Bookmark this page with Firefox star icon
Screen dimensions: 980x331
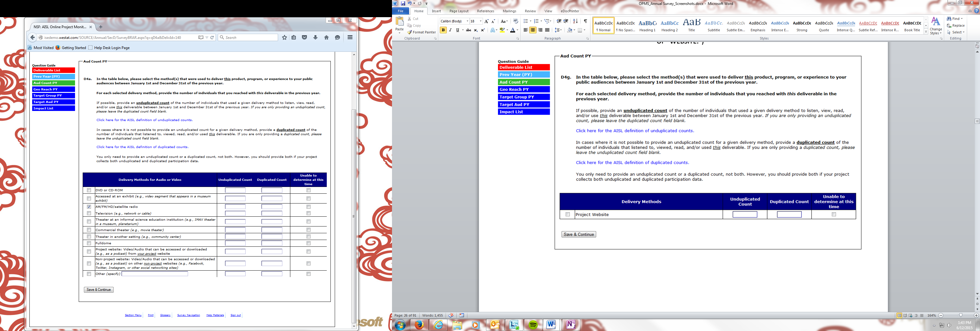click(x=284, y=37)
